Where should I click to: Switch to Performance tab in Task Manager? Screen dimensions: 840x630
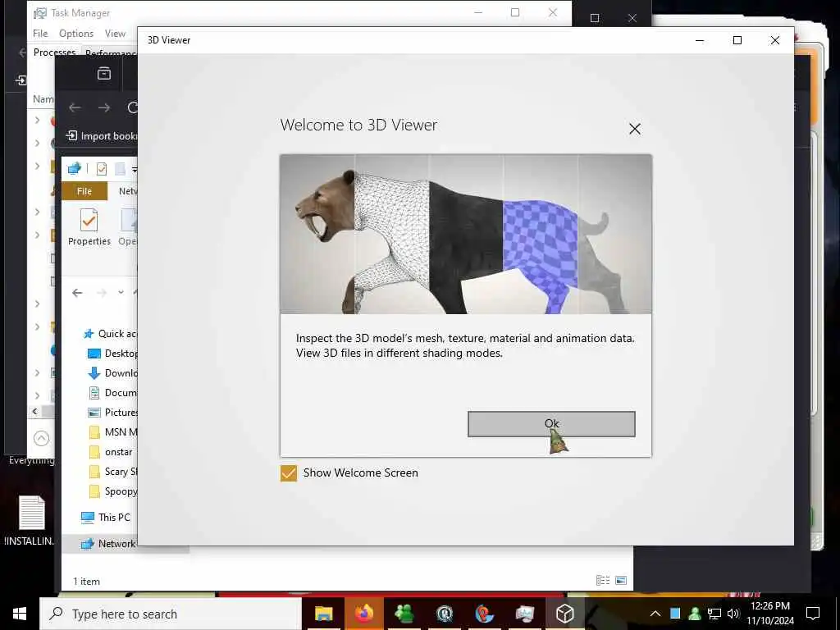coord(111,53)
